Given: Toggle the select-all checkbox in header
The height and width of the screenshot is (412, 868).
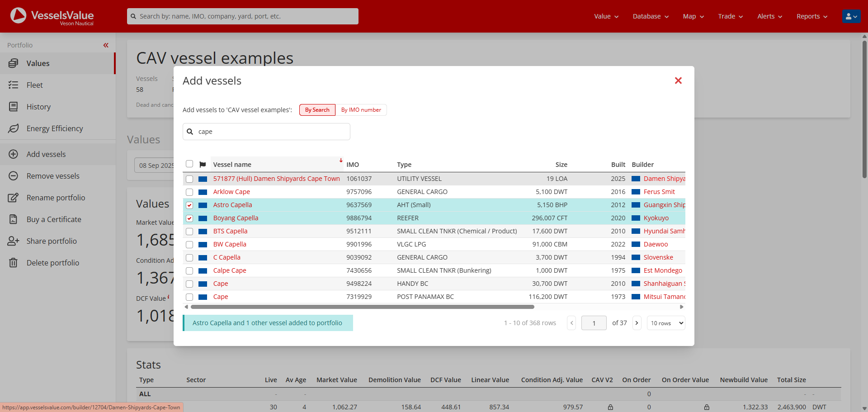Looking at the screenshot, I should pyautogui.click(x=189, y=164).
